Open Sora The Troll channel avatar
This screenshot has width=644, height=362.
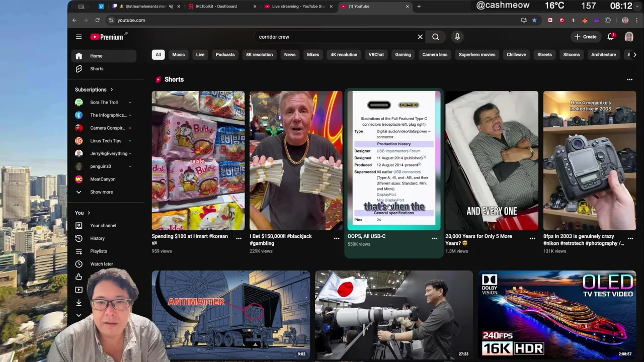(x=79, y=102)
